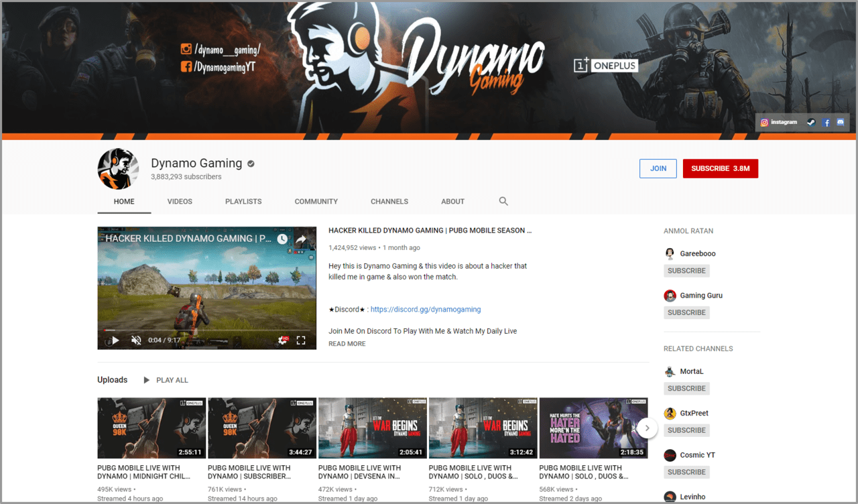Click Play All icon beside Uploads

146,380
